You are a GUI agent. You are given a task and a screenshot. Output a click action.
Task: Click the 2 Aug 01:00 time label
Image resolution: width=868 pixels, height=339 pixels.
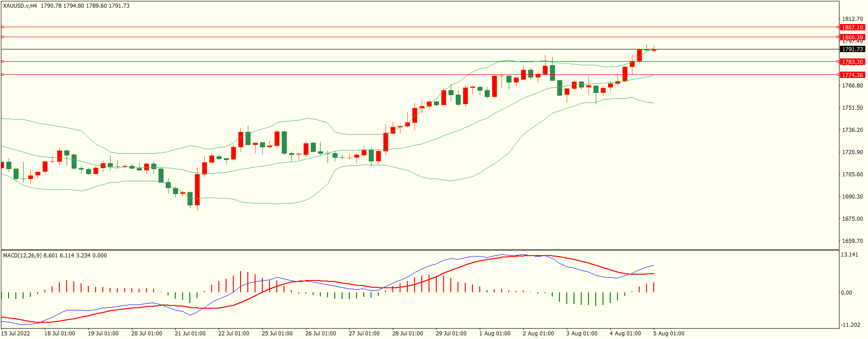[x=538, y=334]
